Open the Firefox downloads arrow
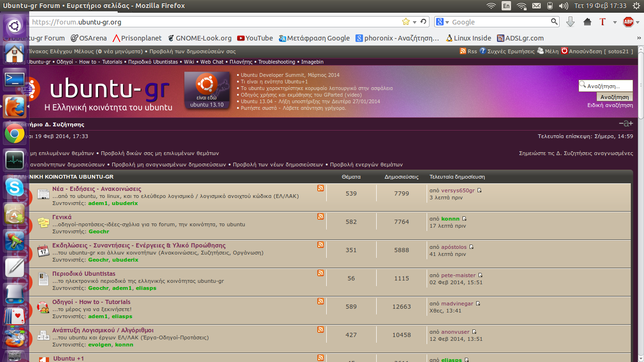644x362 pixels. tap(570, 22)
